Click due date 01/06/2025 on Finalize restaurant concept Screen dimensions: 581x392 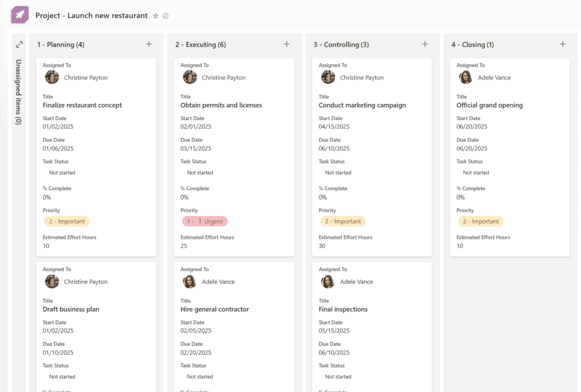coord(58,149)
